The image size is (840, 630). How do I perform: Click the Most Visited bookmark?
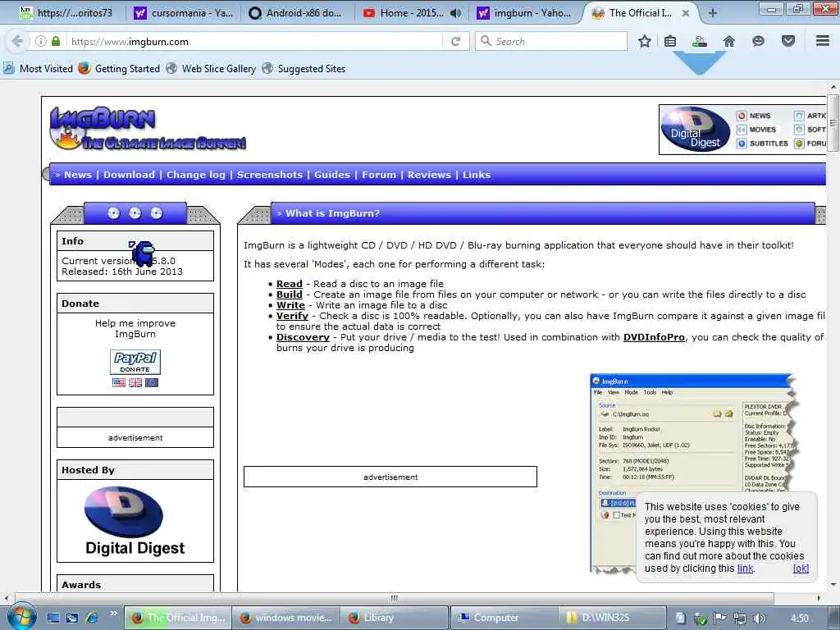tap(38, 69)
